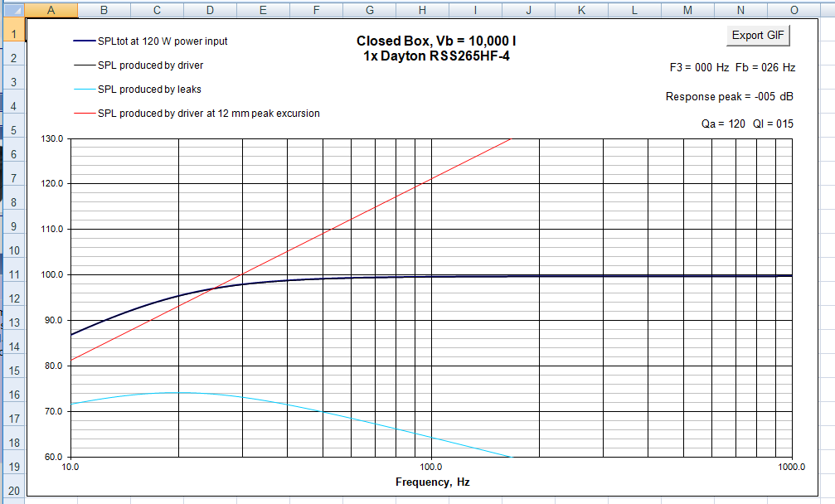The width and height of the screenshot is (835, 504).
Task: Click the 1000.0 x-axis label
Action: (791, 467)
